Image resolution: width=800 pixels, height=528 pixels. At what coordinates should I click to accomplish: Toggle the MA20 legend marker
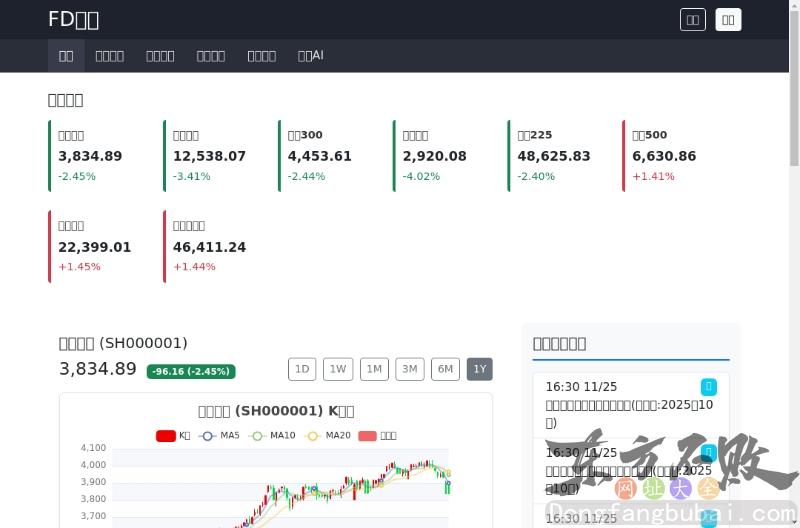point(313,436)
